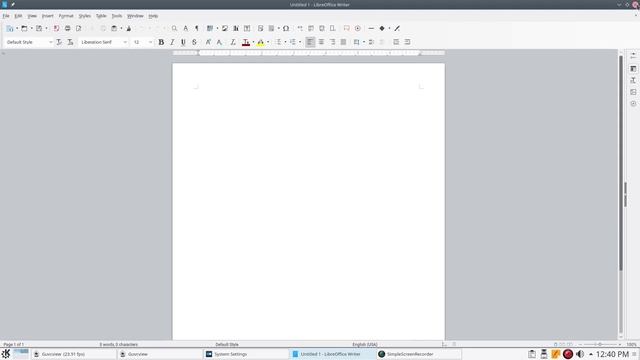Toggle Italic formatting
The height and width of the screenshot is (360, 640).
pyautogui.click(x=172, y=42)
